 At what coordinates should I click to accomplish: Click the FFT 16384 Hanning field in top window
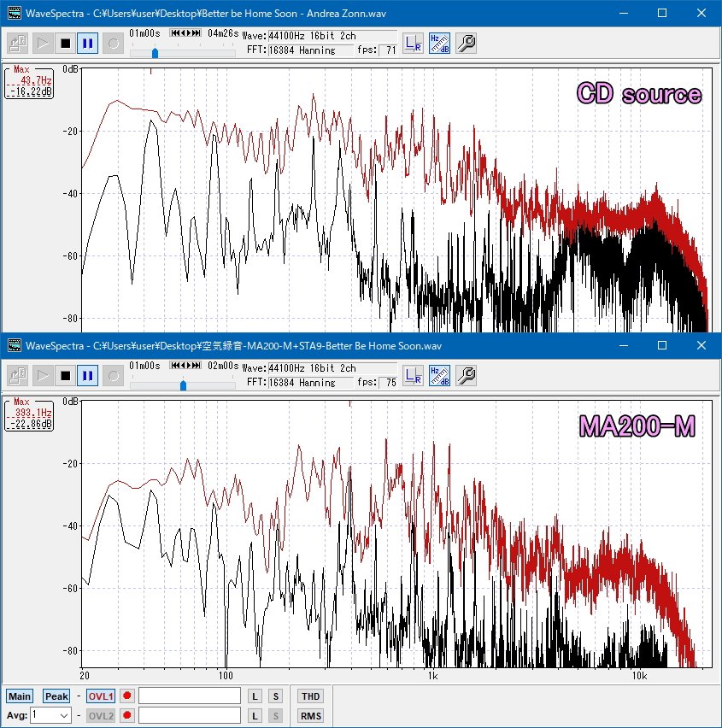point(311,50)
